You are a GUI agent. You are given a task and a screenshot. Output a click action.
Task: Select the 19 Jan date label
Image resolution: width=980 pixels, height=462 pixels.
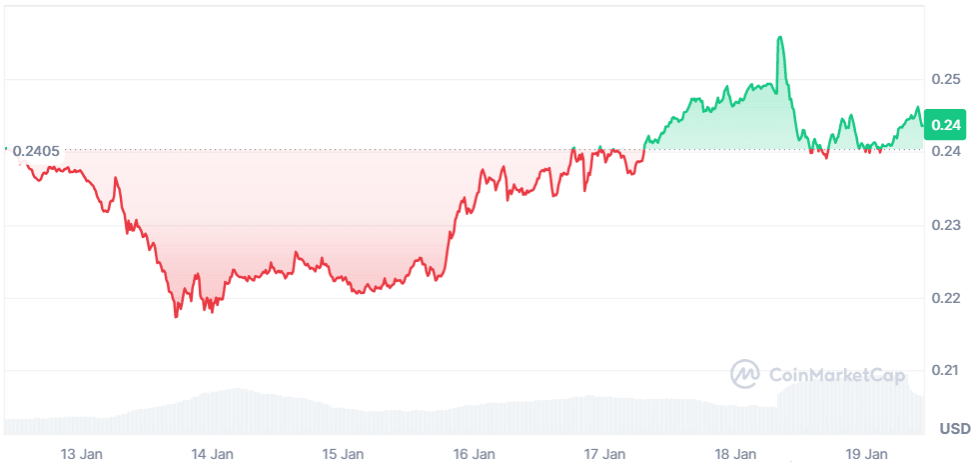(x=866, y=453)
